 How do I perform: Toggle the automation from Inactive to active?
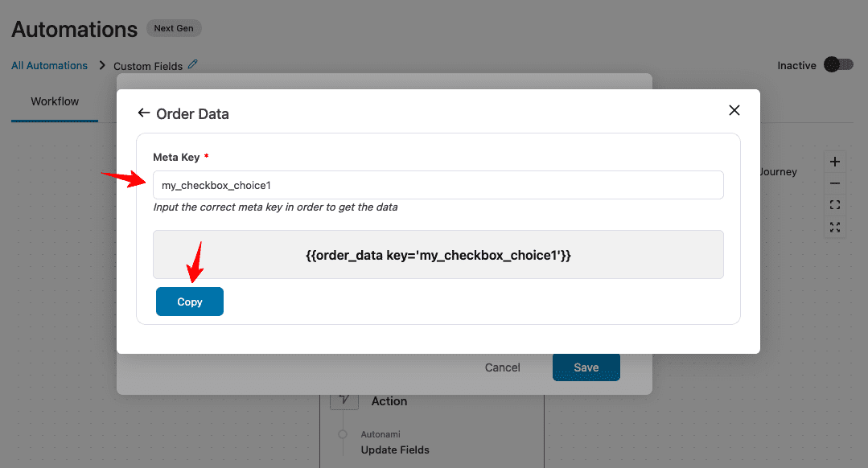[838, 64]
